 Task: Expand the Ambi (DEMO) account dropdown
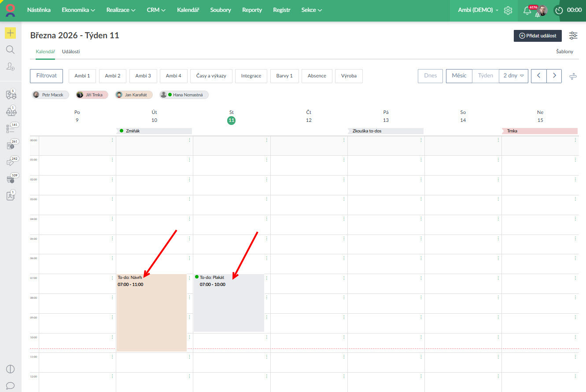(x=478, y=10)
